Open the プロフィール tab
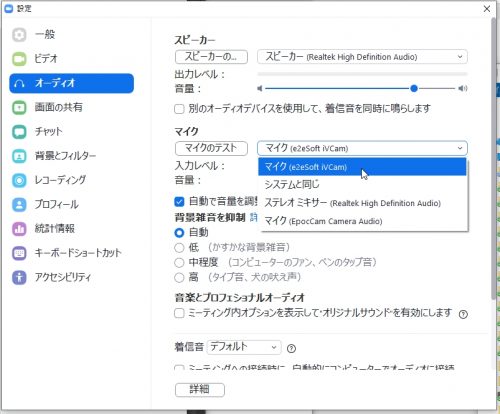The image size is (500, 414). pyautogui.click(x=72, y=205)
